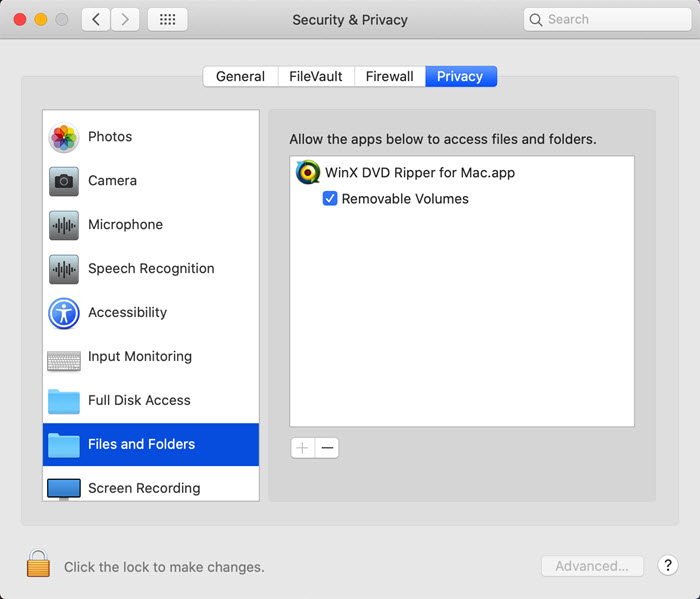Select the Privacy tab
Viewport: 700px width, 599px height.
(460, 76)
